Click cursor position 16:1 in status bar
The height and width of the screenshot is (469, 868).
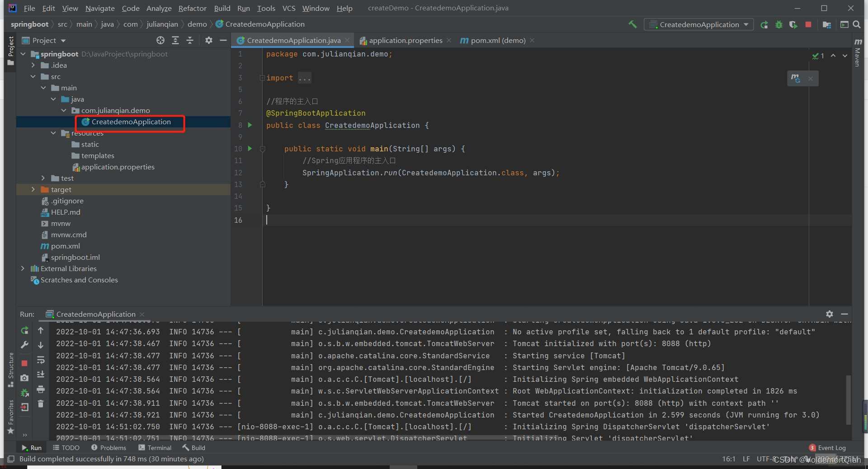728,459
